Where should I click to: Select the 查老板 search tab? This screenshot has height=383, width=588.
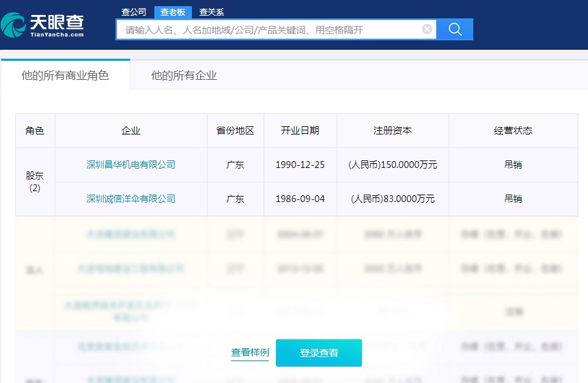[173, 12]
